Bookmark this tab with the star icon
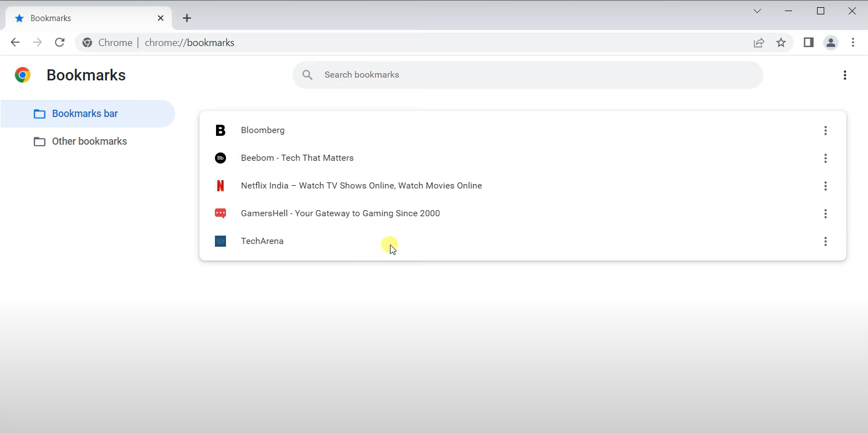This screenshot has width=868, height=433. pos(781,43)
